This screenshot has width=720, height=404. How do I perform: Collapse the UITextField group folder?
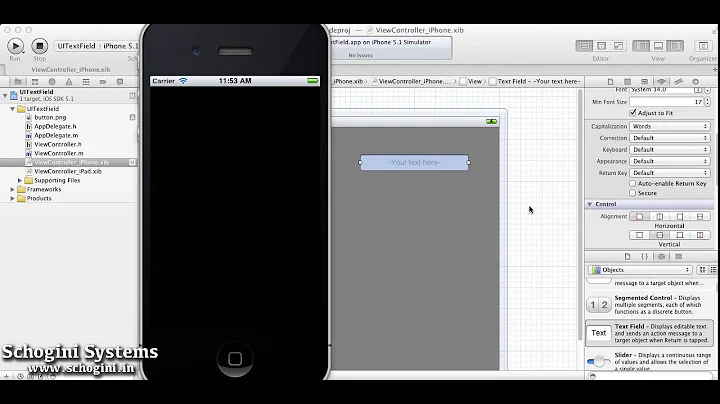(12, 109)
